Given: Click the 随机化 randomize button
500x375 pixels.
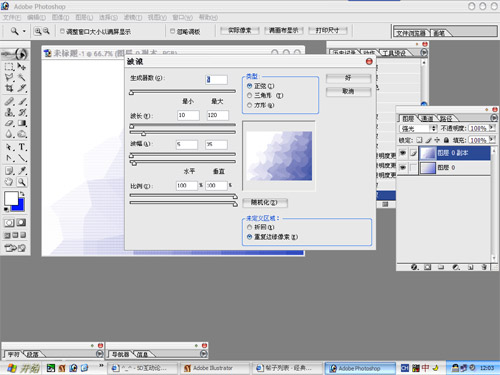Looking at the screenshot, I should pyautogui.click(x=265, y=202).
